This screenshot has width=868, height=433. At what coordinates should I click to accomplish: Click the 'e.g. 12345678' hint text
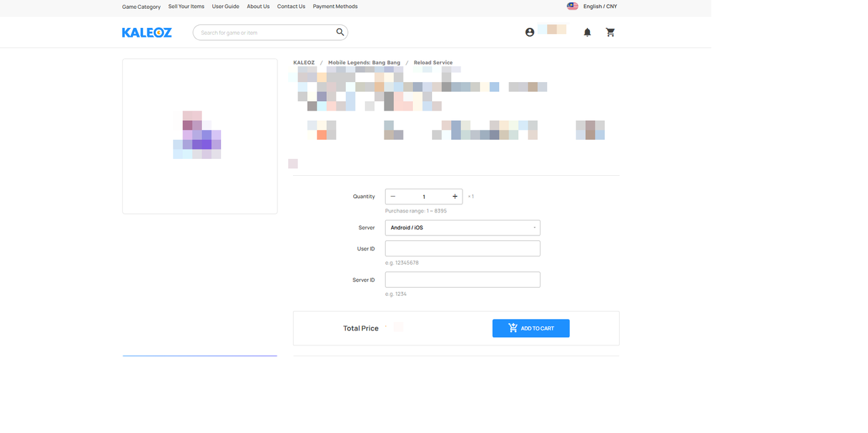[401, 263]
